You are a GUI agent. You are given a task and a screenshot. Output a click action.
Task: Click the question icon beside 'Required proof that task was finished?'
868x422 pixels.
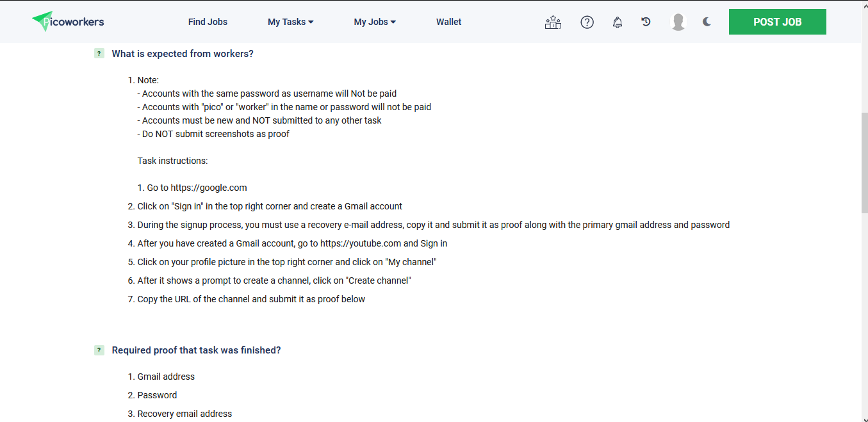[x=99, y=350]
